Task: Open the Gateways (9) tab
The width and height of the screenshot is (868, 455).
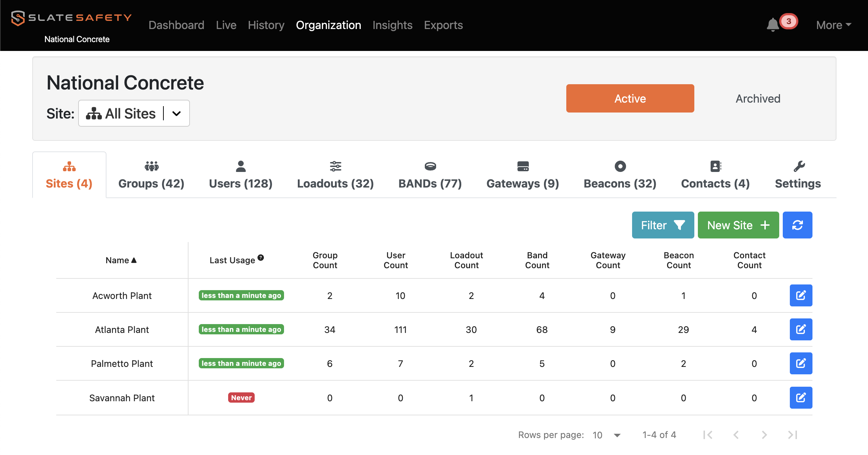Action: (x=523, y=175)
